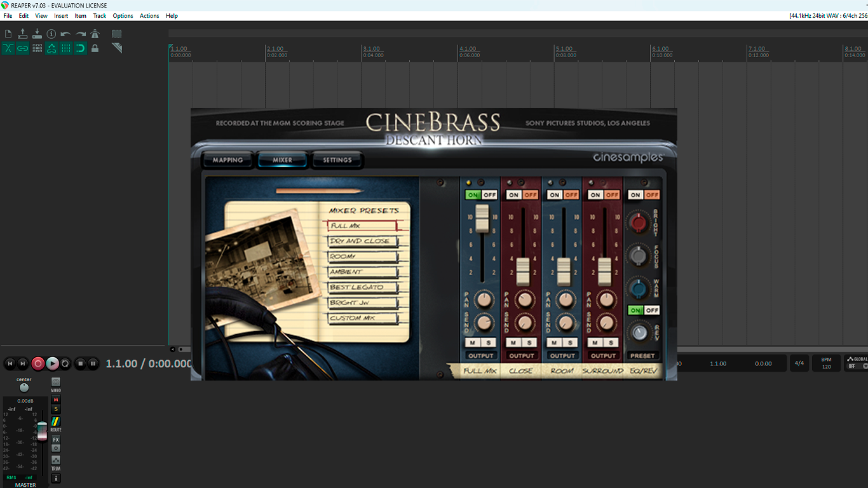Viewport: 868px width, 488px height.
Task: Go to project start transport button
Action: 10,363
